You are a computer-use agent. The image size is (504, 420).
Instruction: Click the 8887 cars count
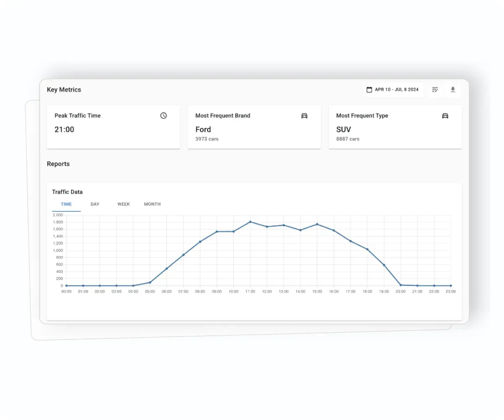coord(348,139)
